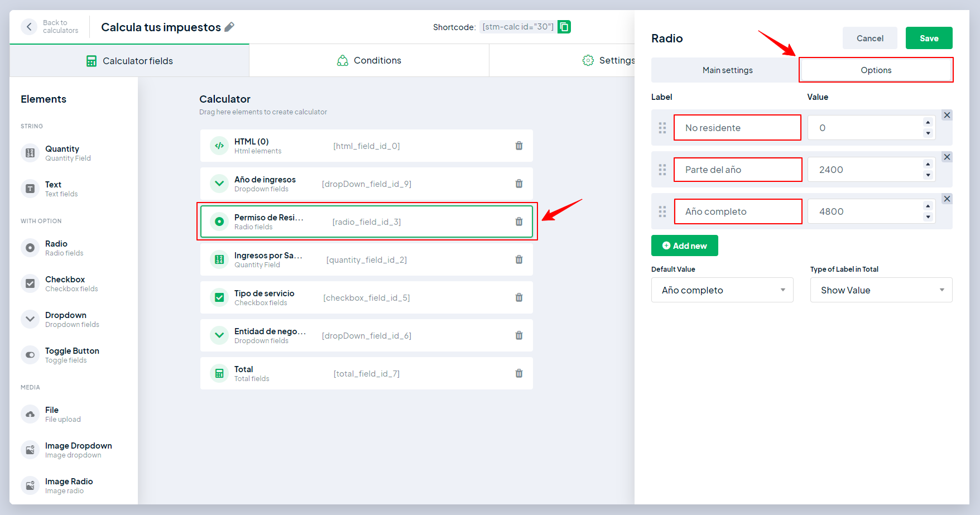Open Type of Label in Total dropdown
The width and height of the screenshot is (980, 515).
881,290
